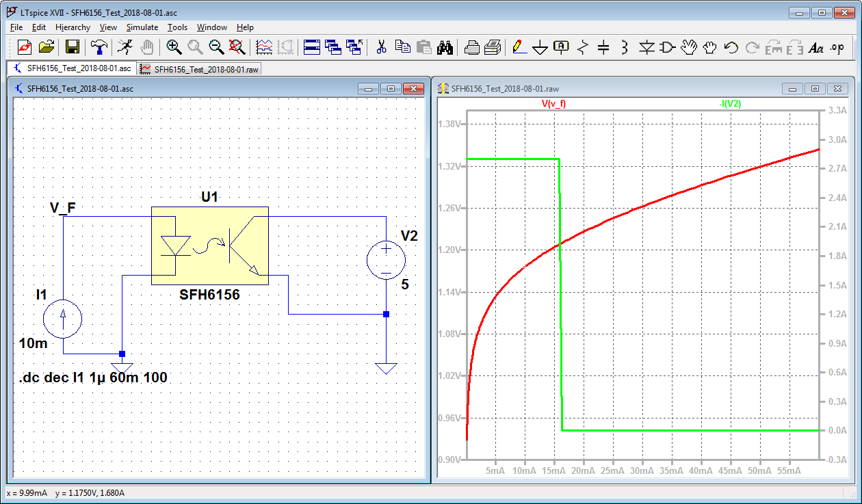This screenshot has width=862, height=504.
Task: Open the Simulate menu
Action: pos(142,27)
